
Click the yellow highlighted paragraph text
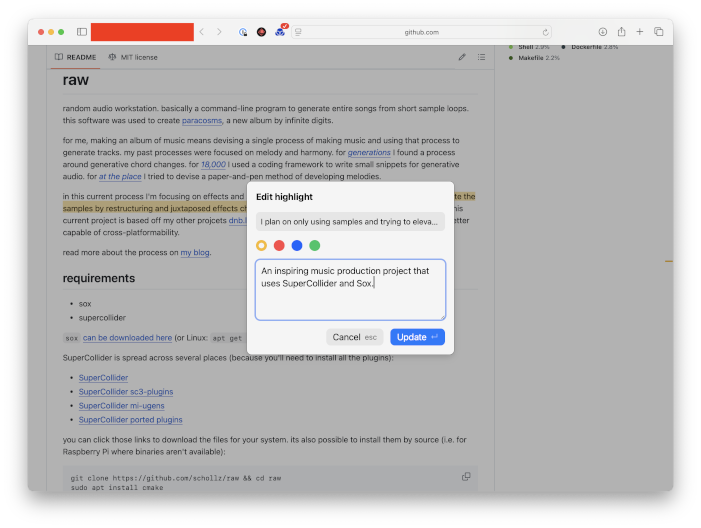154,208
